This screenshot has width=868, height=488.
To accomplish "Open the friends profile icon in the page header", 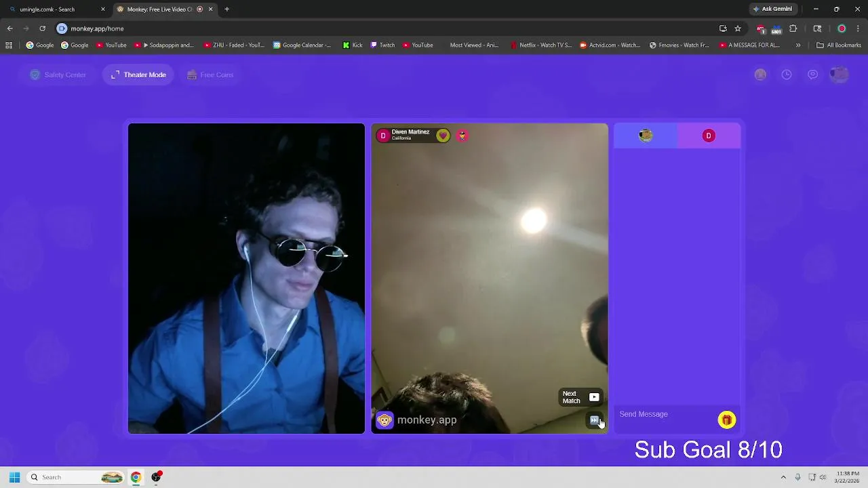I will (x=760, y=75).
